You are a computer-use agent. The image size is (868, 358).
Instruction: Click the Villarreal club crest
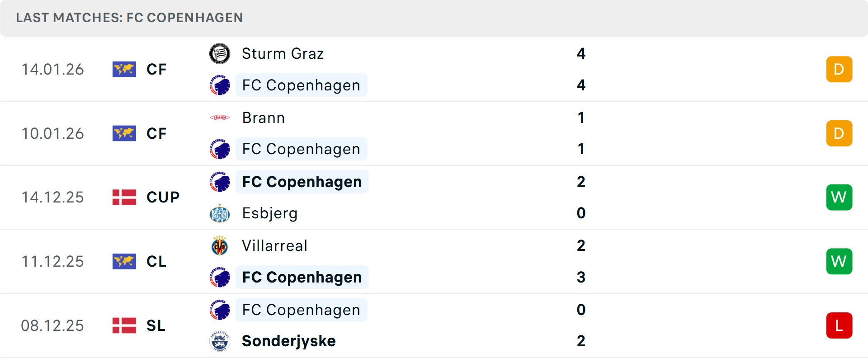tap(220, 246)
